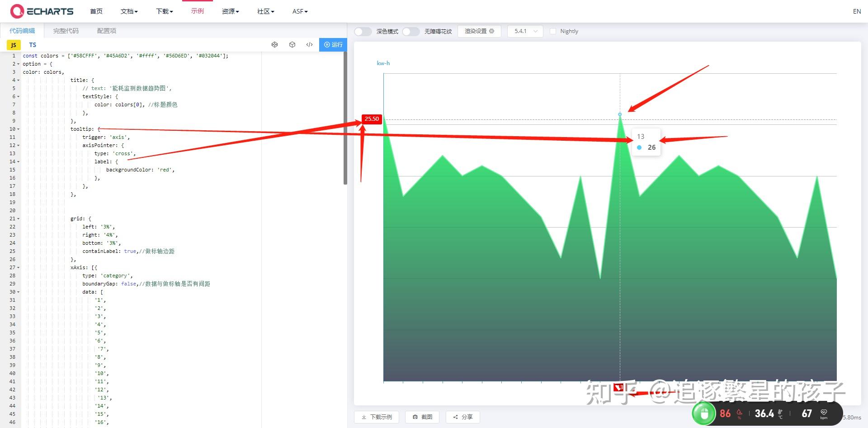Switch to the 完整代码 tab
This screenshot has height=428, width=868.
(66, 31)
